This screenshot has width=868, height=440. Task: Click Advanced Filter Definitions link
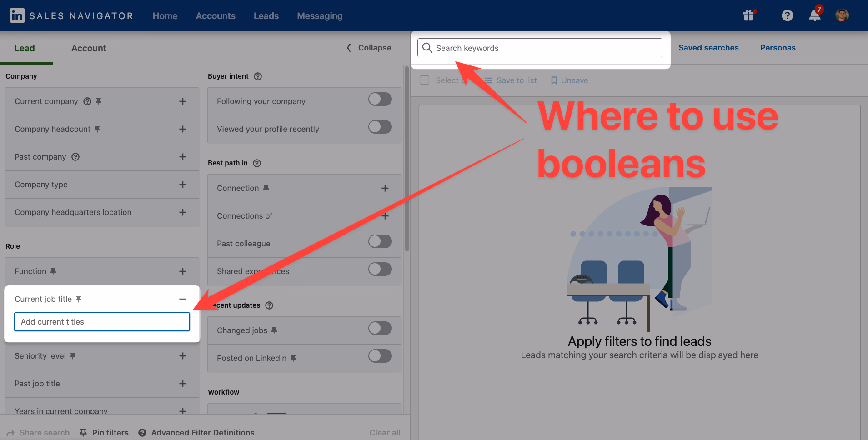click(x=203, y=433)
